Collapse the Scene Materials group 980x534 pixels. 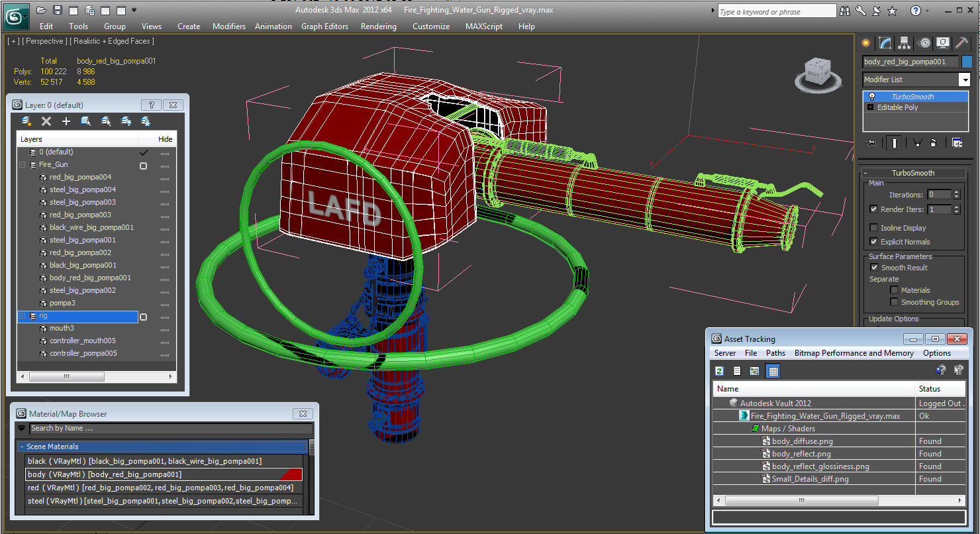(x=22, y=447)
